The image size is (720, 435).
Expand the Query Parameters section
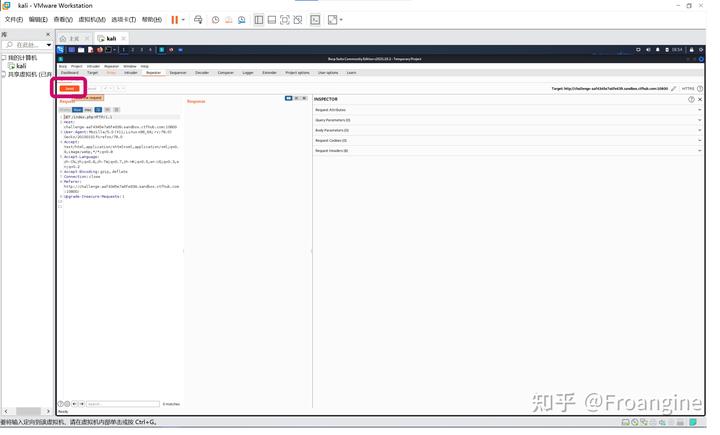[x=507, y=120]
